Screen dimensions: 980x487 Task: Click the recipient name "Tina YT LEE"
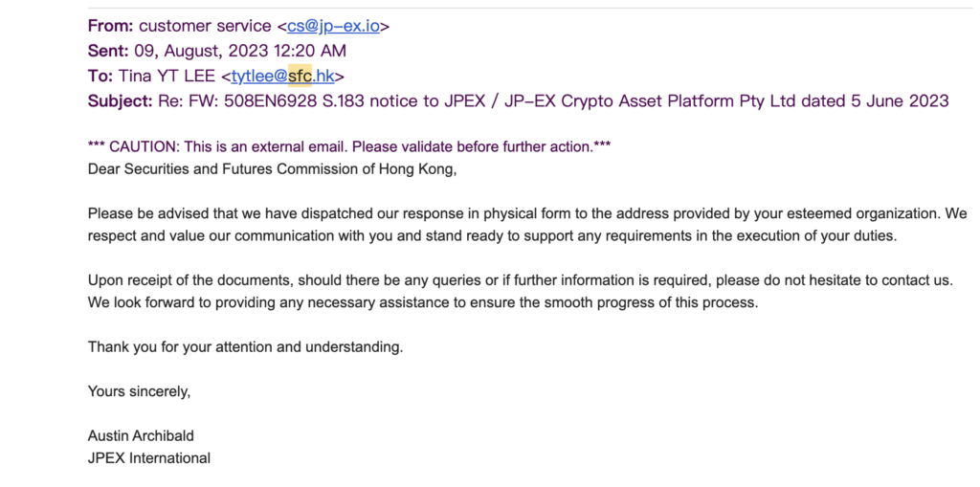(167, 76)
